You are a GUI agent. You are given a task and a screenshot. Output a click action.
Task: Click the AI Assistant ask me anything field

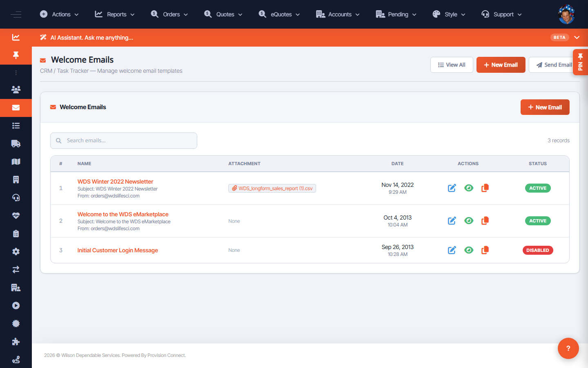pos(92,38)
